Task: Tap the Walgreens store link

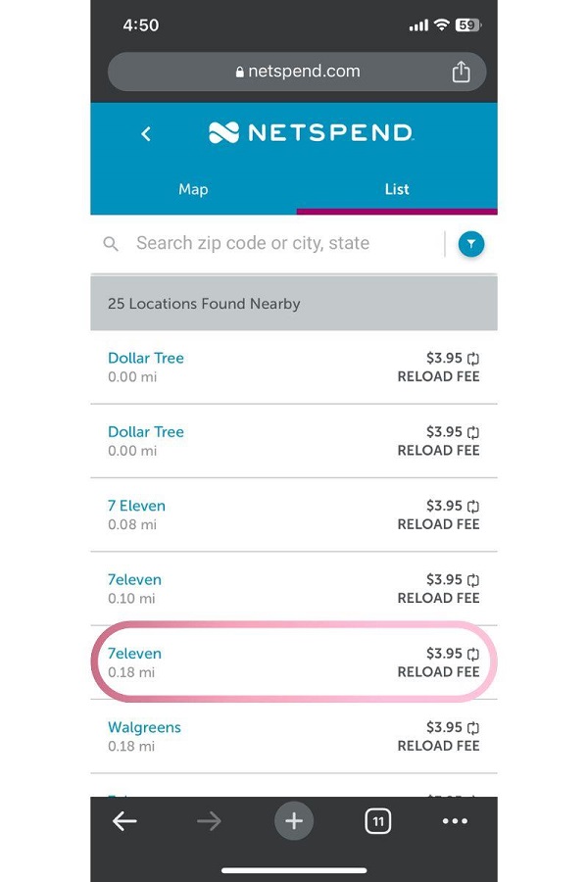Action: (x=144, y=726)
